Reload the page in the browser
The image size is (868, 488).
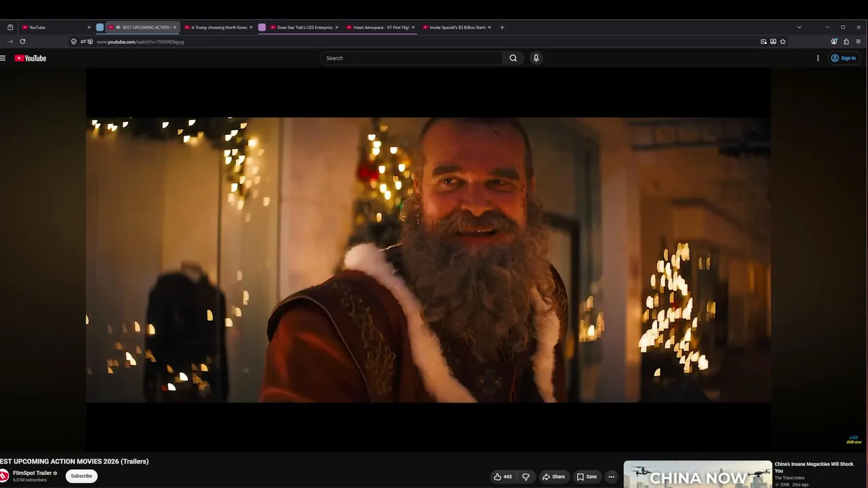click(22, 41)
